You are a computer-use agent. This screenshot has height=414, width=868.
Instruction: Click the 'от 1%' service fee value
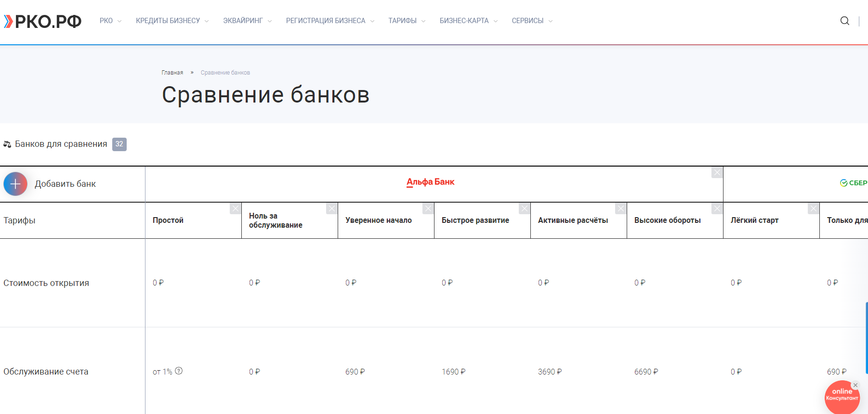(x=162, y=372)
